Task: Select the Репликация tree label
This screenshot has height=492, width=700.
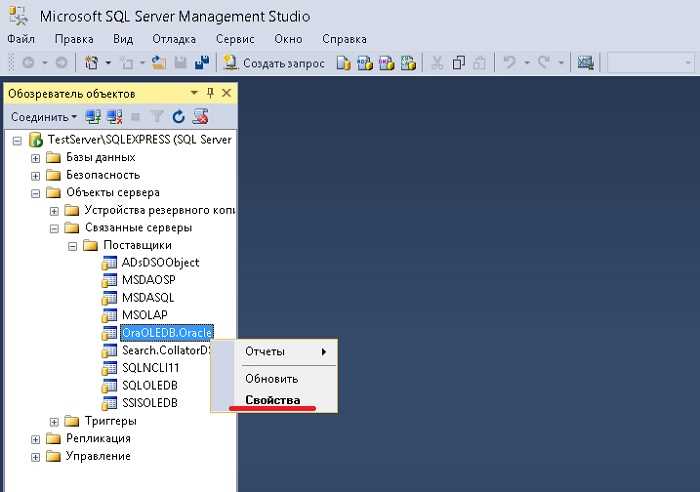Action: click(x=98, y=438)
